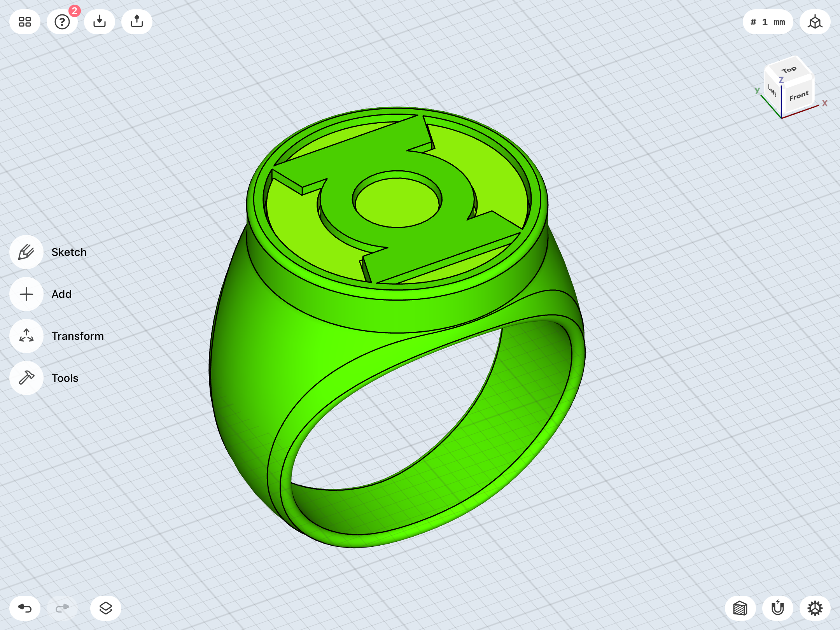
Task: Click the notification badge showing 2
Action: pos(75,10)
